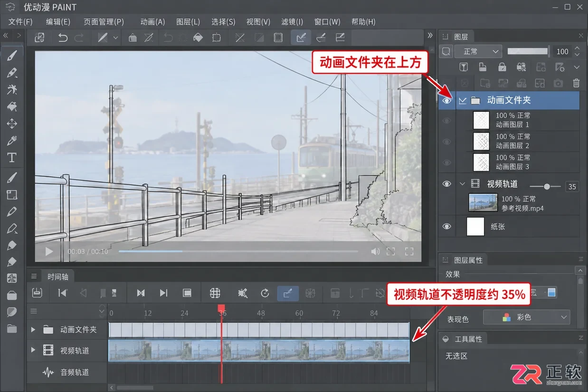Go to next frame in timeline

141,293
